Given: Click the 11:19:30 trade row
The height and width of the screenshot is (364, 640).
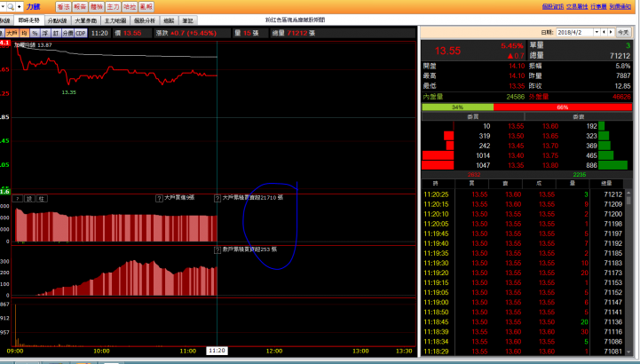Looking at the screenshot, I should point(523,263).
